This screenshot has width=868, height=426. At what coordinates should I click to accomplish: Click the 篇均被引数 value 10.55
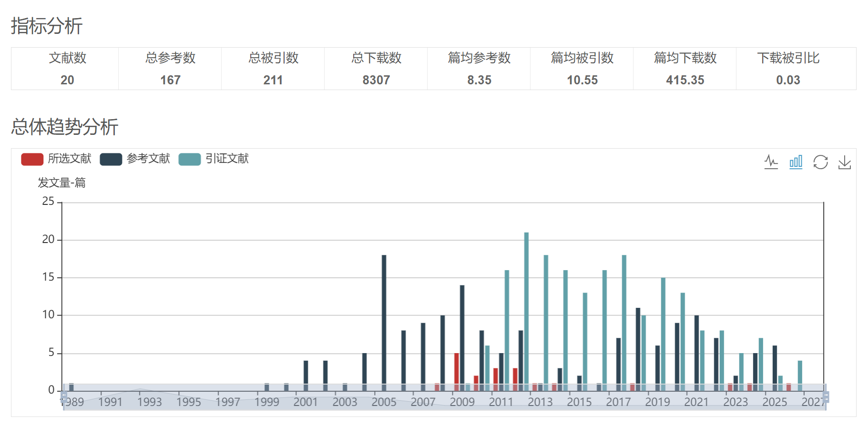(x=582, y=80)
